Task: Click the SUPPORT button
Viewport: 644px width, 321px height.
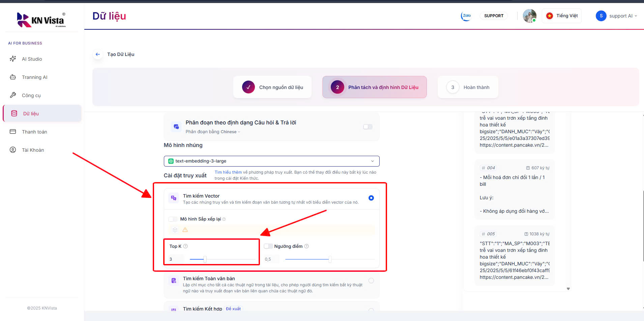Action: [494, 16]
